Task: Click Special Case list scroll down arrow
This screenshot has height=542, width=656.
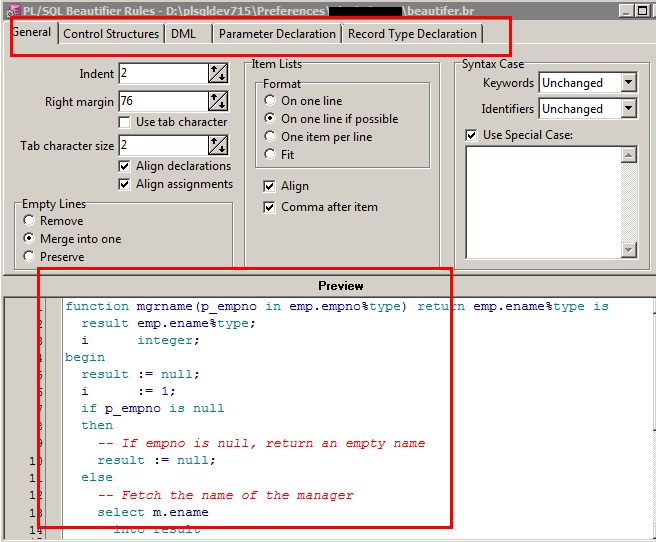Action: coord(629,250)
